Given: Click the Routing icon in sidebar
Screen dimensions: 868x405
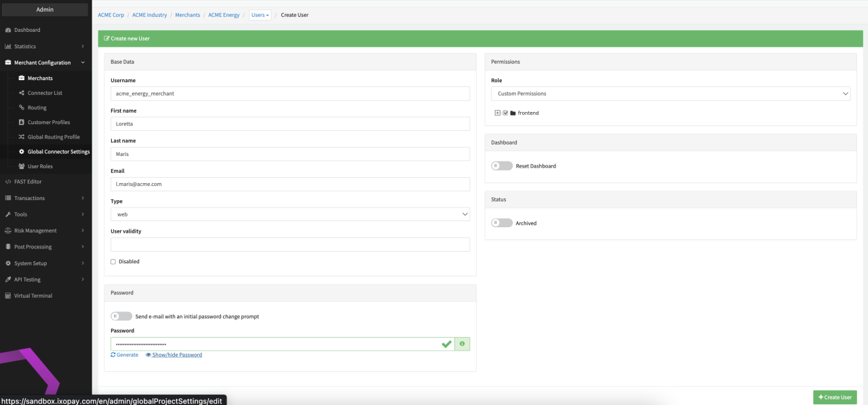Looking at the screenshot, I should [22, 107].
